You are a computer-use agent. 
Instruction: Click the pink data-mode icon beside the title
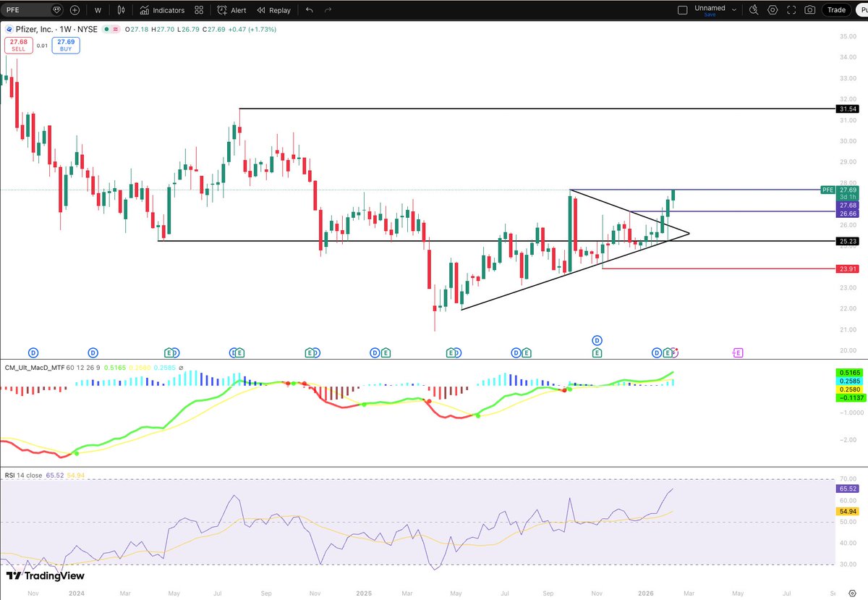[x=115, y=30]
